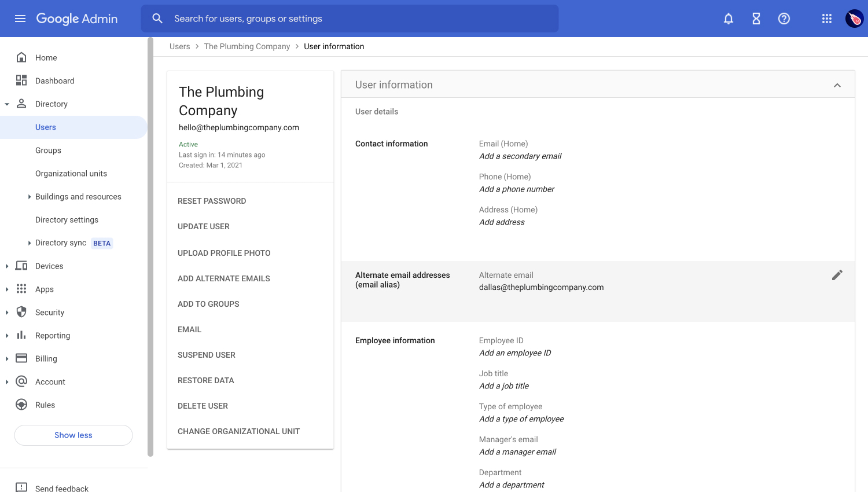Click UPLOAD PROFILE PHOTO
The image size is (868, 492).
[224, 253]
